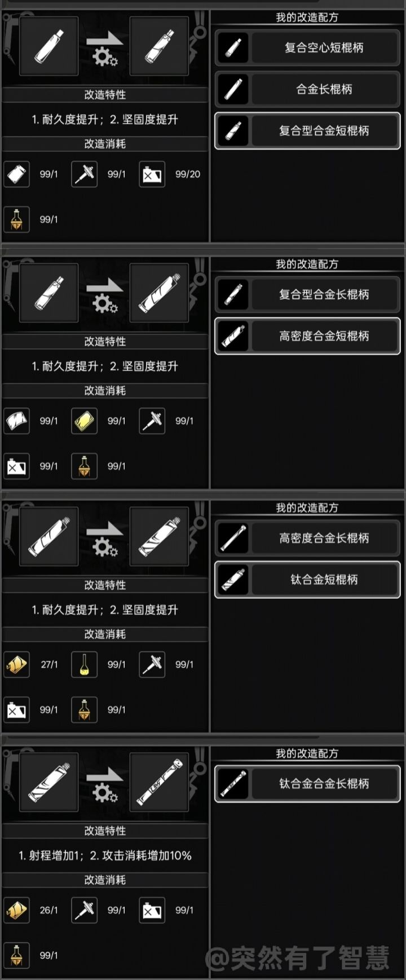Choose the 复合型合金短棍柄 recipe entry

(307, 131)
